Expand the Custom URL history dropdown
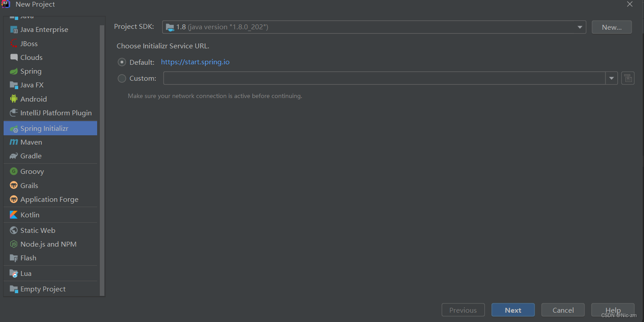This screenshot has height=322, width=644. point(611,78)
